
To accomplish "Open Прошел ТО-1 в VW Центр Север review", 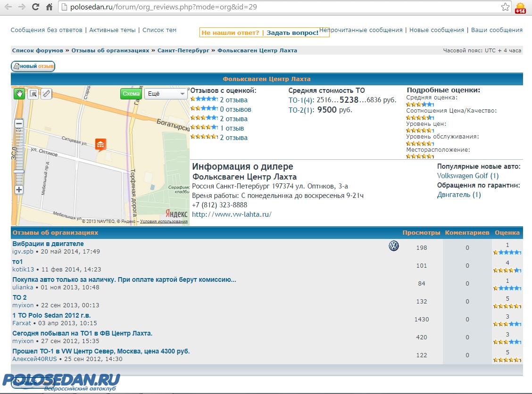I will tap(101, 351).
